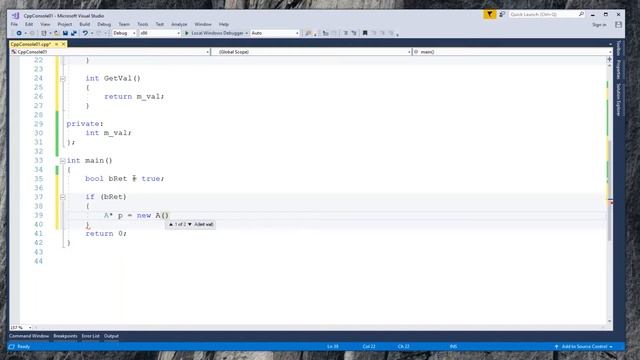Toggle a bookmark with the bookmark icon

(365, 33)
